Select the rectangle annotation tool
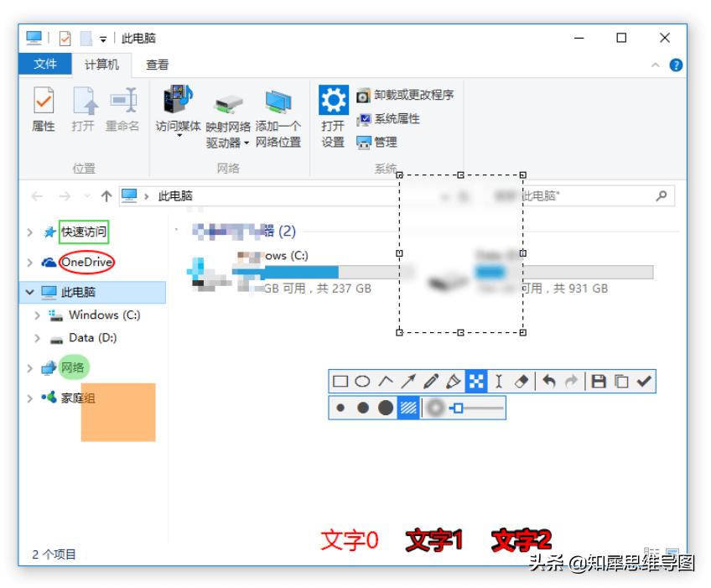711x588 pixels. coord(340,381)
